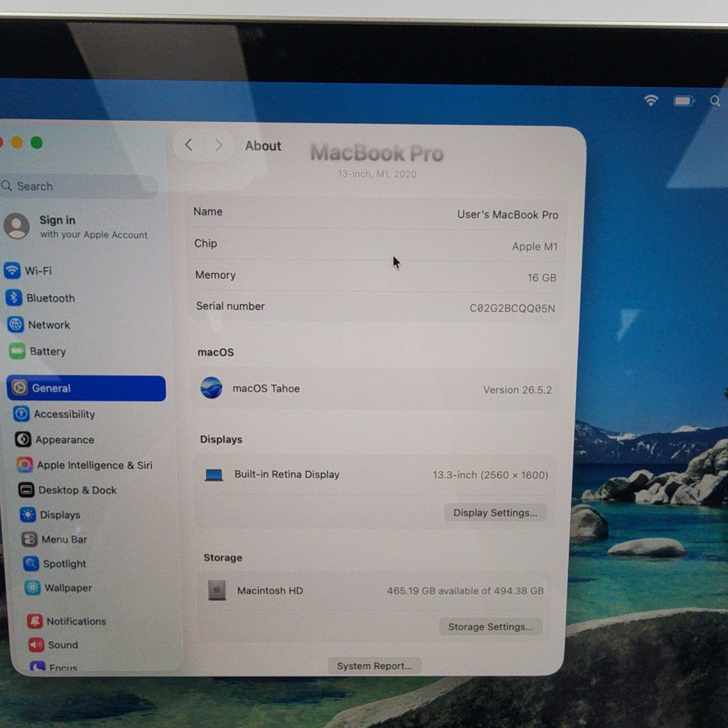The height and width of the screenshot is (728, 728).
Task: Open the Accessibility icon
Action: pos(21,414)
